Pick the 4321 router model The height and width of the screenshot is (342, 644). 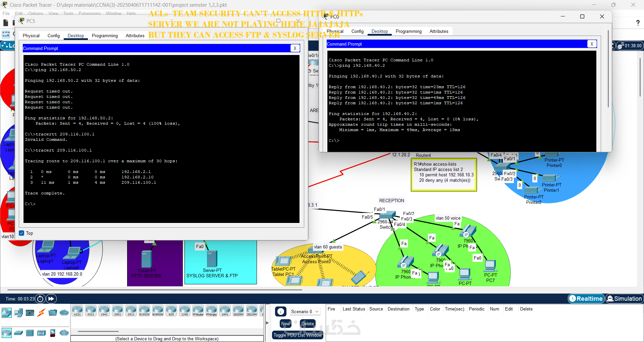(x=91, y=311)
